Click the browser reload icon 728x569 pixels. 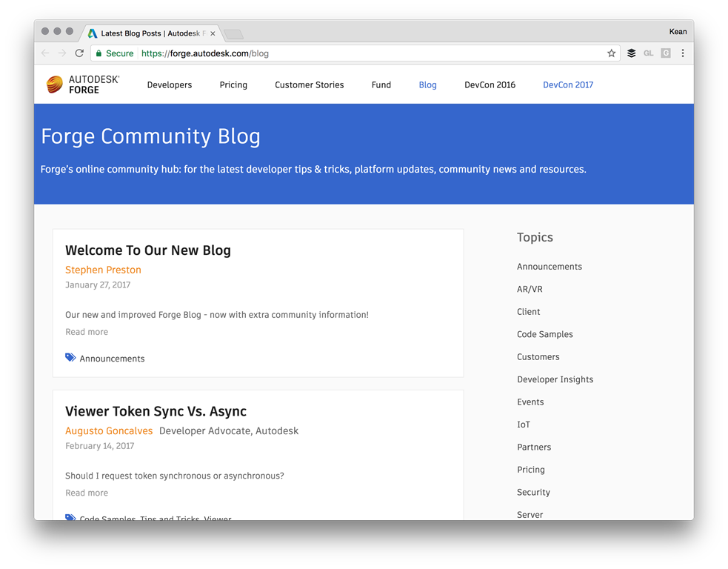79,53
